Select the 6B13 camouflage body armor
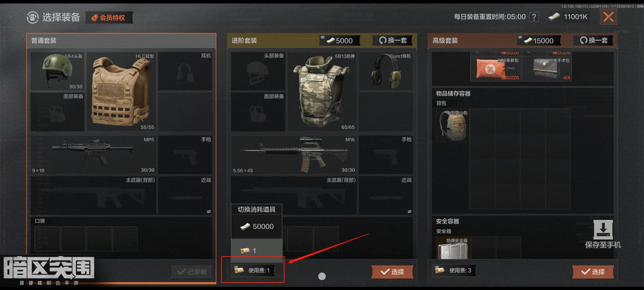Image resolution: width=644 pixels, height=290 pixels. pos(322,91)
